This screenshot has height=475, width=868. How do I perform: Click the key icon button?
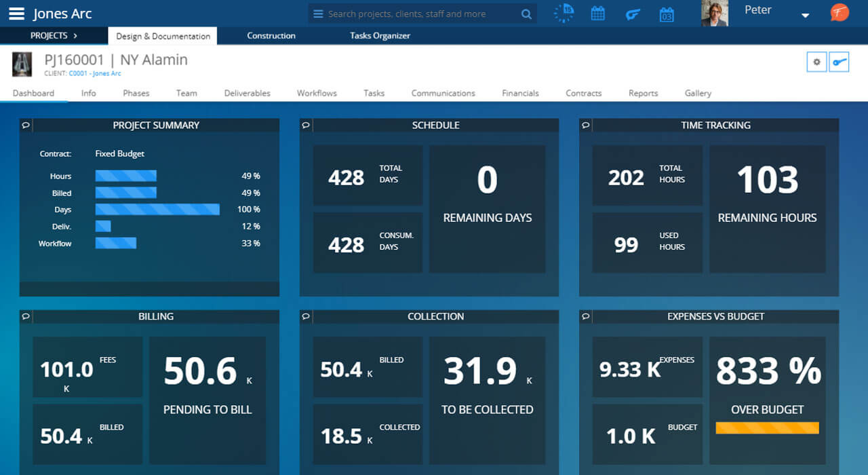[x=840, y=62]
